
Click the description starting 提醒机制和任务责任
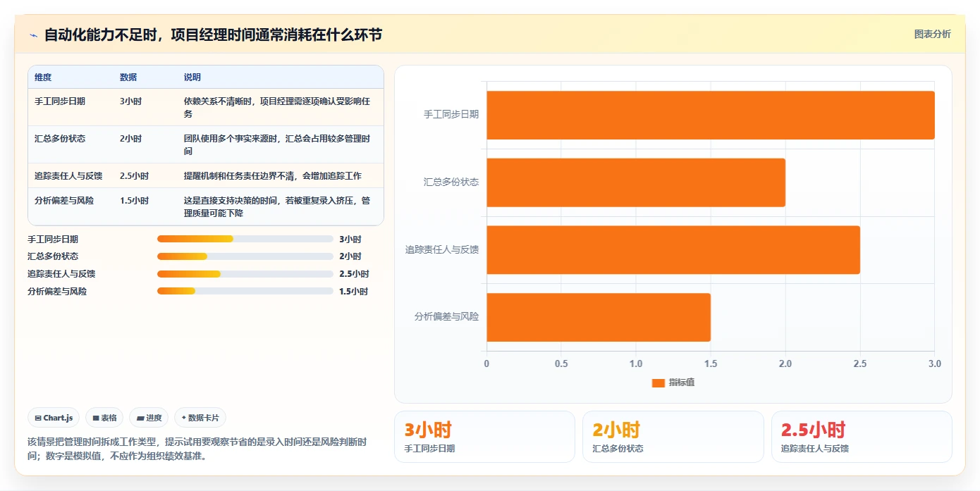point(273,175)
